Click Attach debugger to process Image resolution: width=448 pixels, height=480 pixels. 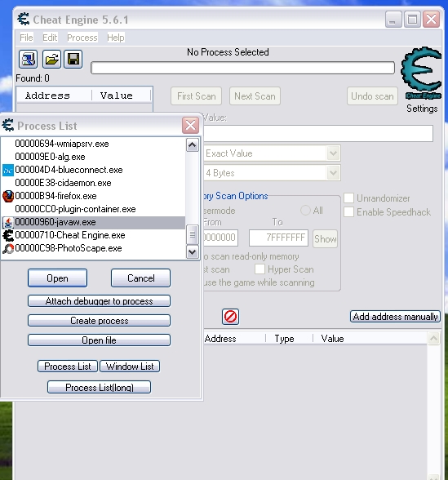pyautogui.click(x=100, y=301)
